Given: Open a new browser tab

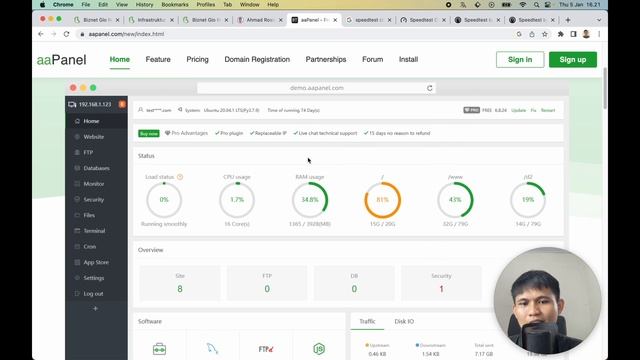Looking at the screenshot, I should click(568, 20).
